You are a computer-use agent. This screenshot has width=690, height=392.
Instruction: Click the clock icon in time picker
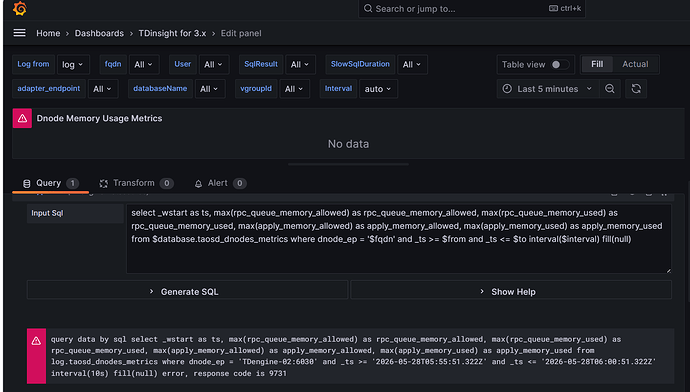click(507, 89)
